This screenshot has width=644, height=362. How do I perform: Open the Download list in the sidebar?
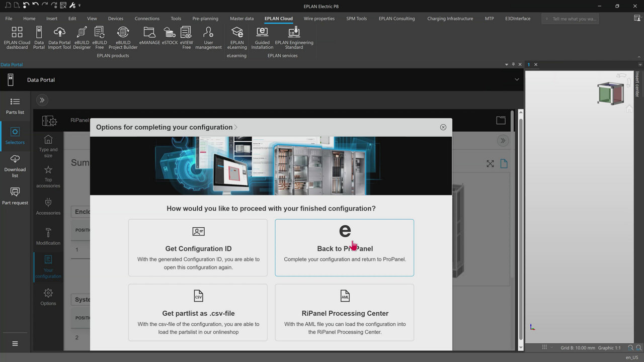pyautogui.click(x=15, y=166)
